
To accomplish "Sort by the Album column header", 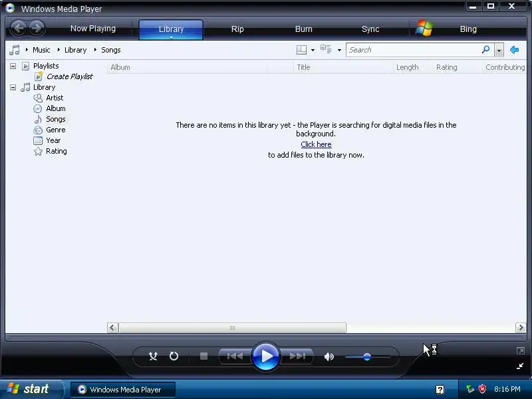I will 187,67.
